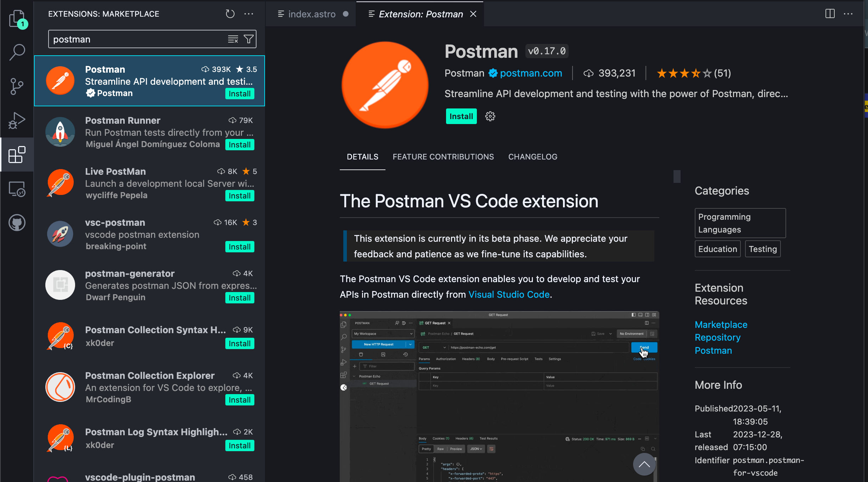Open the Repository resource link
The height and width of the screenshot is (482, 868).
point(717,337)
